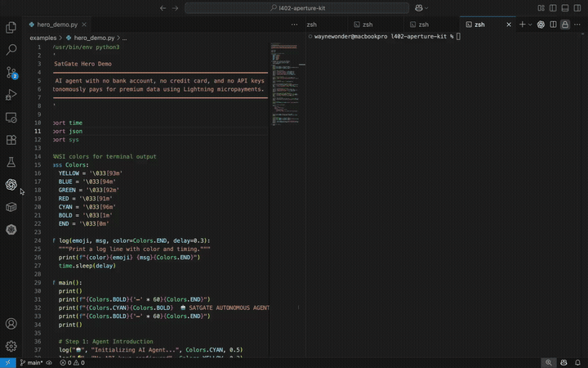Open the Extensions view
Screen dimensions: 588x368
pyautogui.click(x=11, y=140)
